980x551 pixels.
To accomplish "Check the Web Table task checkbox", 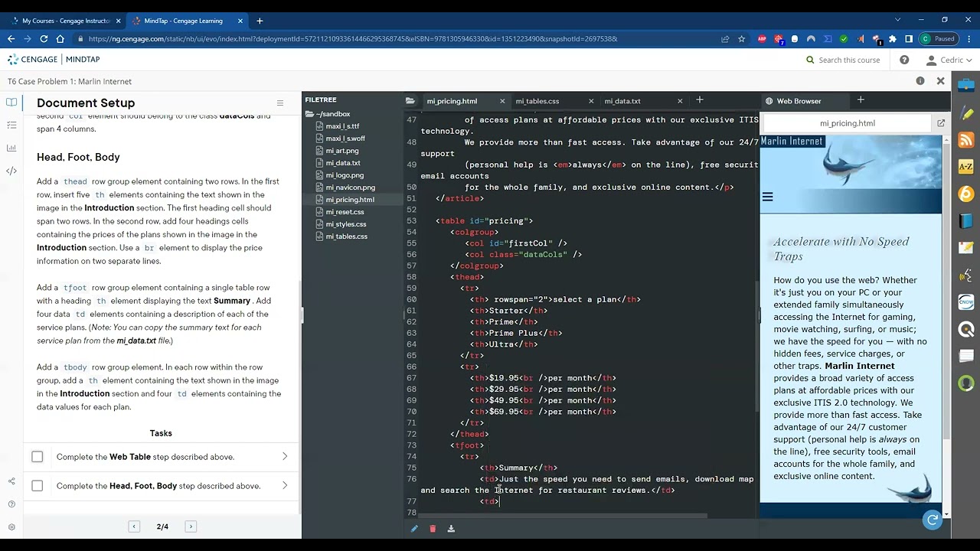I will tap(37, 457).
